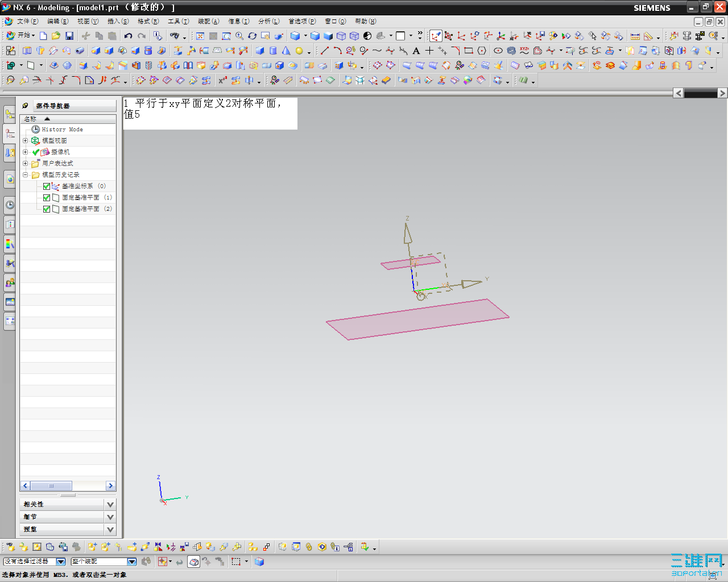Open the 插入(S) menu
Screen dimensions: 728x582
[118, 21]
